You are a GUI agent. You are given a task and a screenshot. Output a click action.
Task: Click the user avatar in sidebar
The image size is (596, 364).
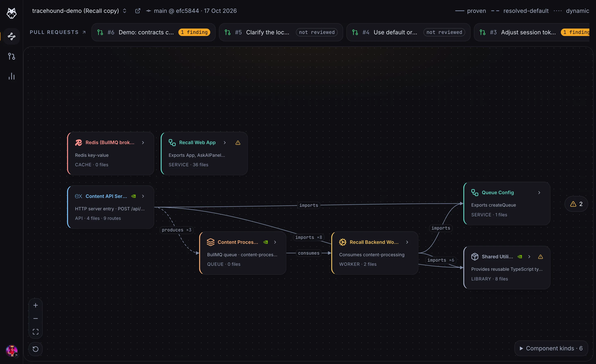click(11, 351)
